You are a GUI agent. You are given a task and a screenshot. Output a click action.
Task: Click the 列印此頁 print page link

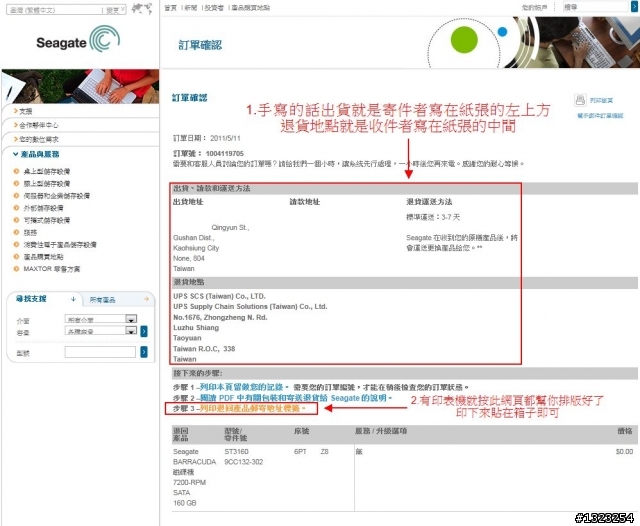coord(601,100)
